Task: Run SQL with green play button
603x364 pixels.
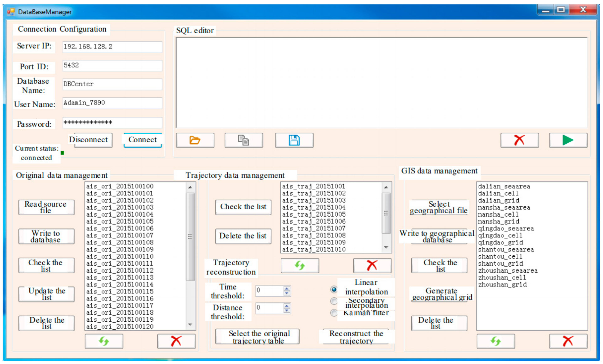Action: 568,140
